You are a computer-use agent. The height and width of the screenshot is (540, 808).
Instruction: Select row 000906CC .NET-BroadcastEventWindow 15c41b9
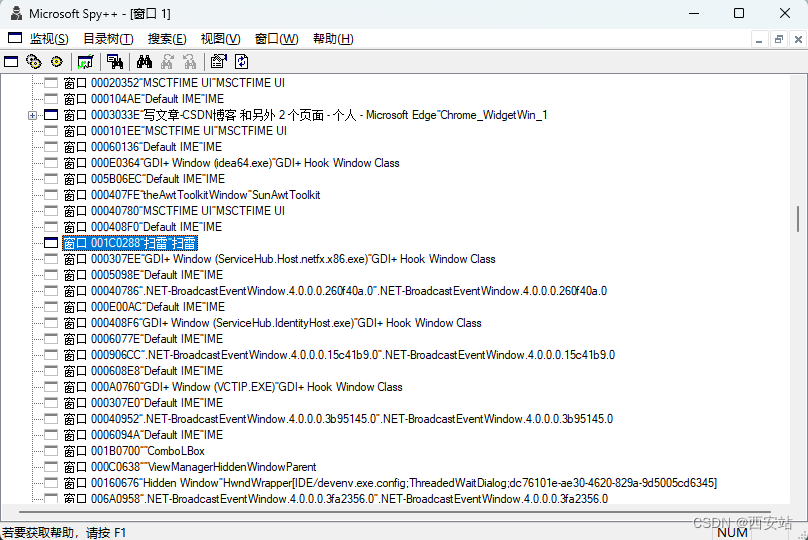click(339, 355)
